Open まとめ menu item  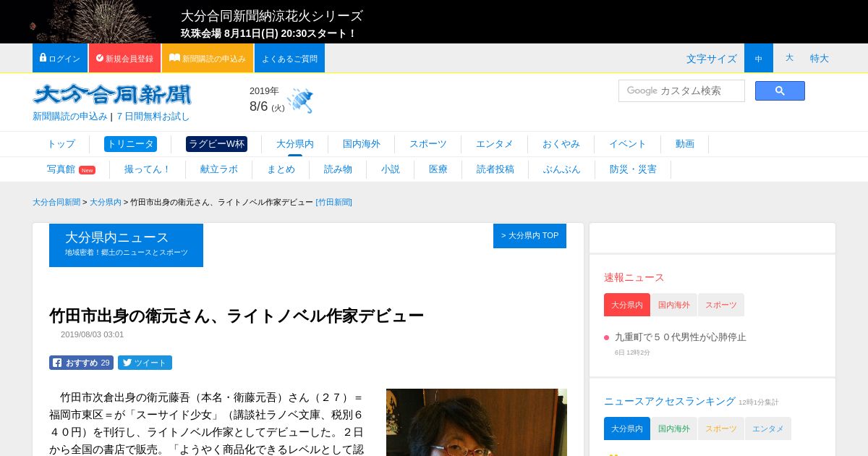(281, 169)
